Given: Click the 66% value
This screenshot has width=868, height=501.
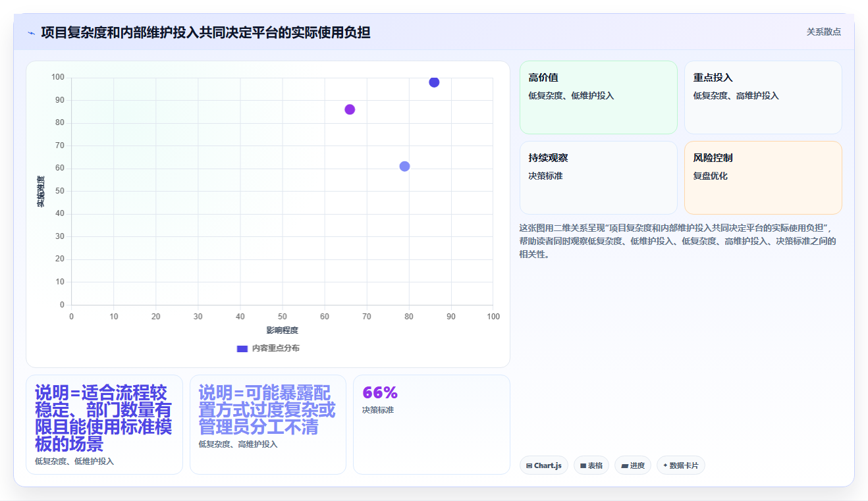Looking at the screenshot, I should pyautogui.click(x=380, y=393).
